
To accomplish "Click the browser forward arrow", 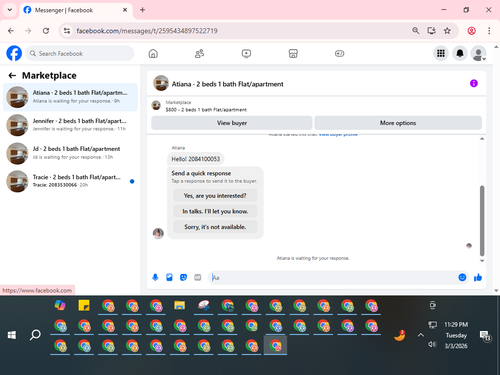I will click(28, 31).
